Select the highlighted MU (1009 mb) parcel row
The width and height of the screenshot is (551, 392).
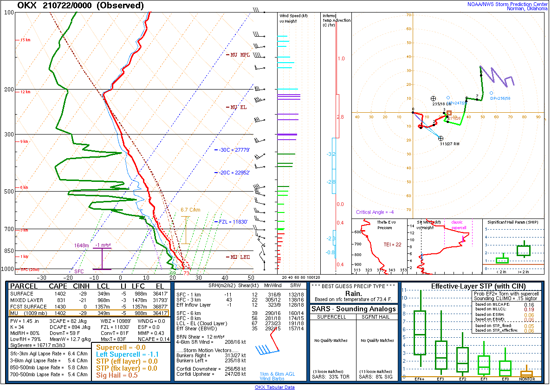[89, 313]
